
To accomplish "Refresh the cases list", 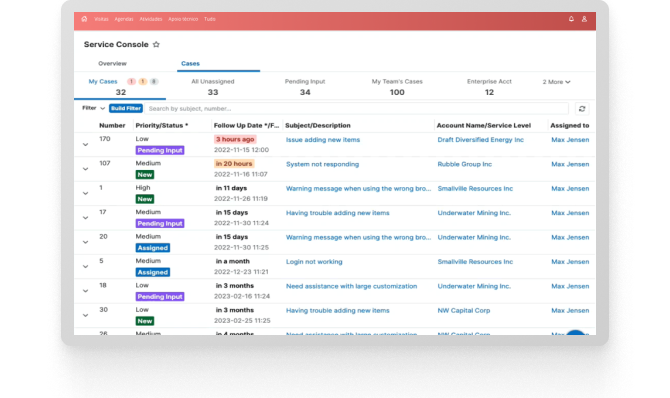I will tap(582, 109).
